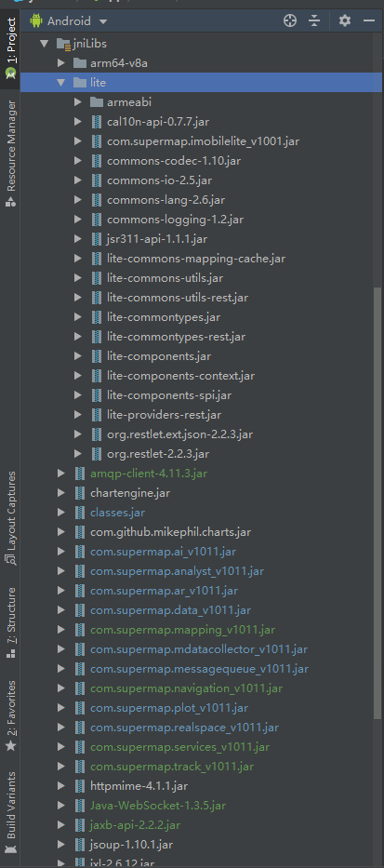Select Java-WebSocket-1.3.5.jar
The image size is (384, 868).
point(158,806)
